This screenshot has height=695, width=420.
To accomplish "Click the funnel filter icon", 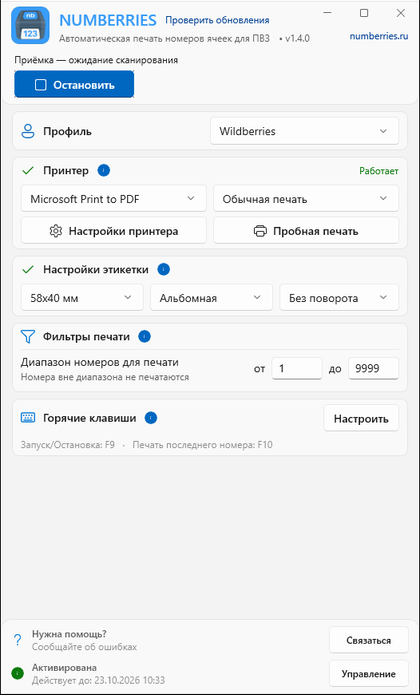I will click(27, 337).
